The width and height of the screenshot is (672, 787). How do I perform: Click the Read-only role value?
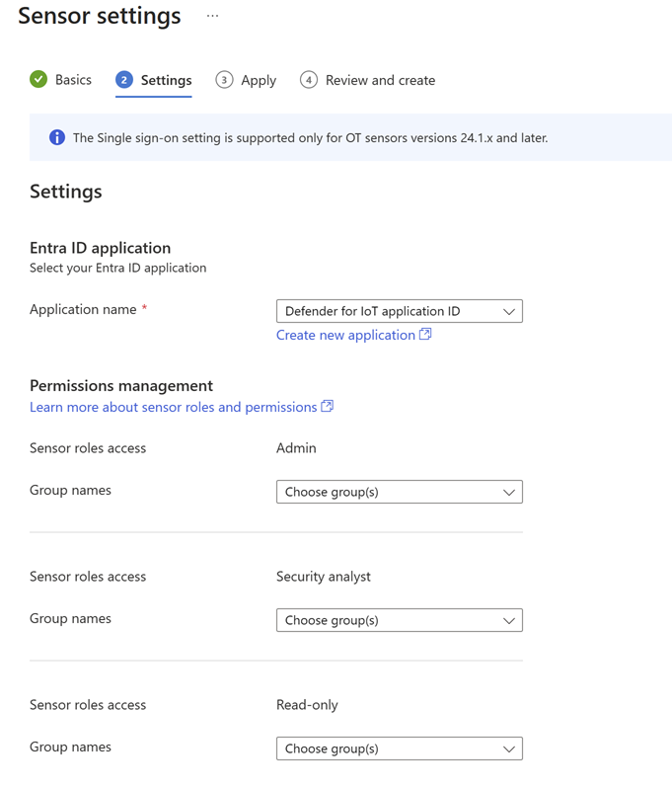coord(307,705)
